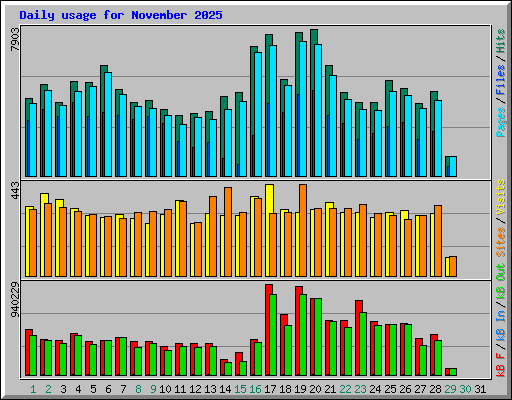This screenshot has height=400, width=512.
Task: Click day label 23 on the axis
Action: 360,389
